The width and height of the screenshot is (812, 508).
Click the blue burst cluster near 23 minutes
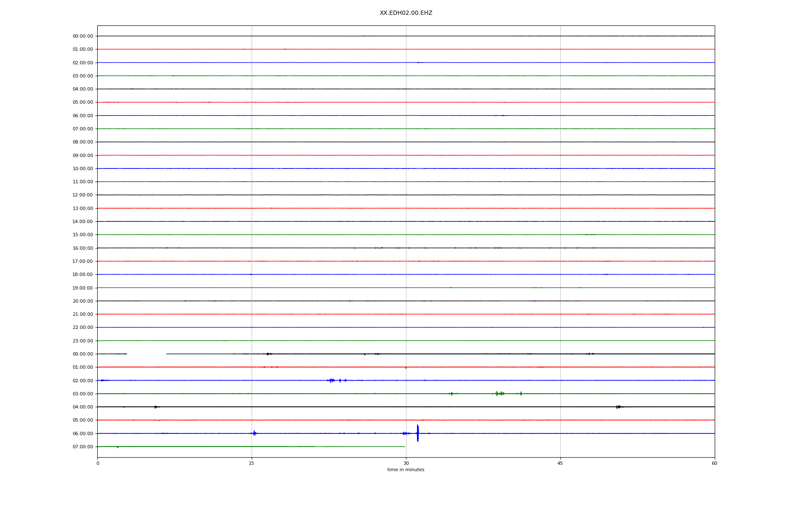332,380
